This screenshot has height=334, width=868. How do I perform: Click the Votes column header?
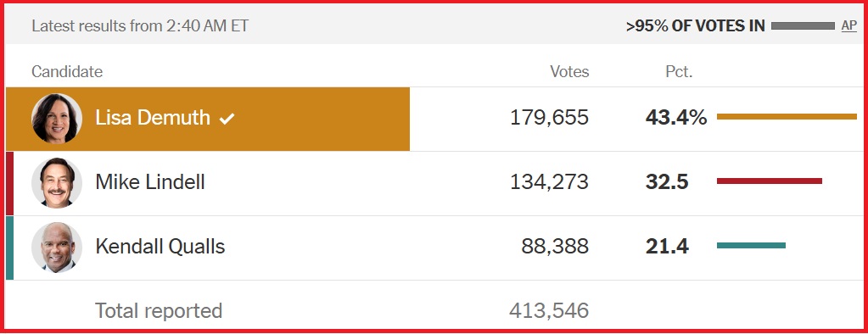[569, 71]
